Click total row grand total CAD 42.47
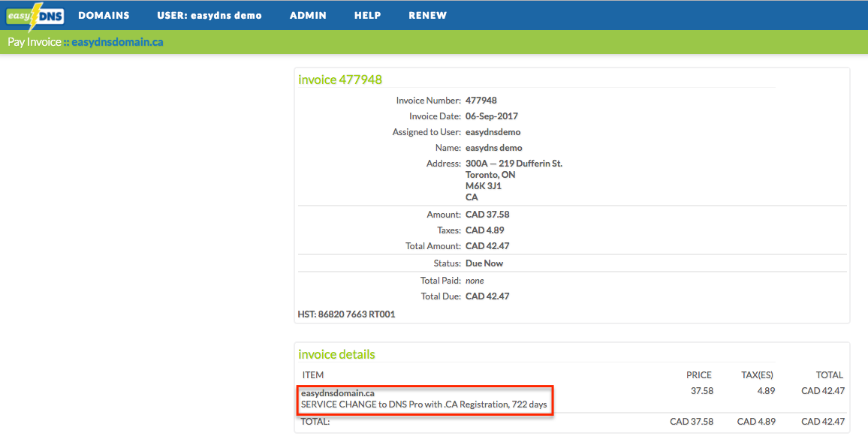 823,422
